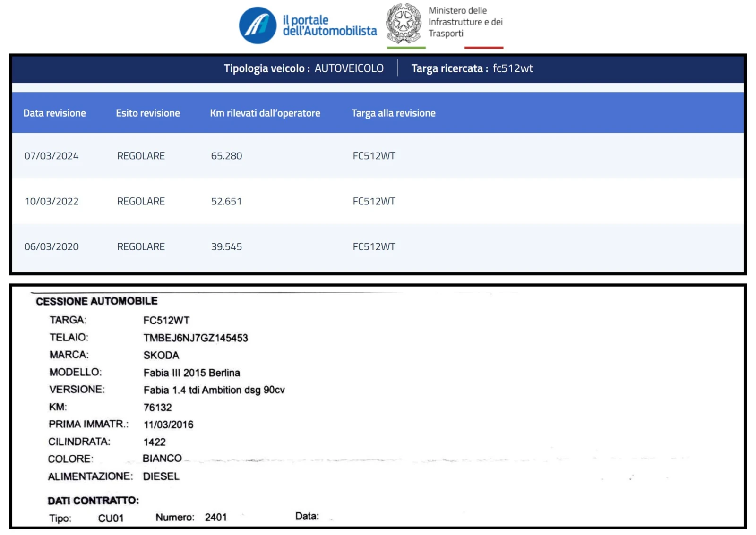
Task: Click the Esito revisione column header
Action: pos(148,113)
